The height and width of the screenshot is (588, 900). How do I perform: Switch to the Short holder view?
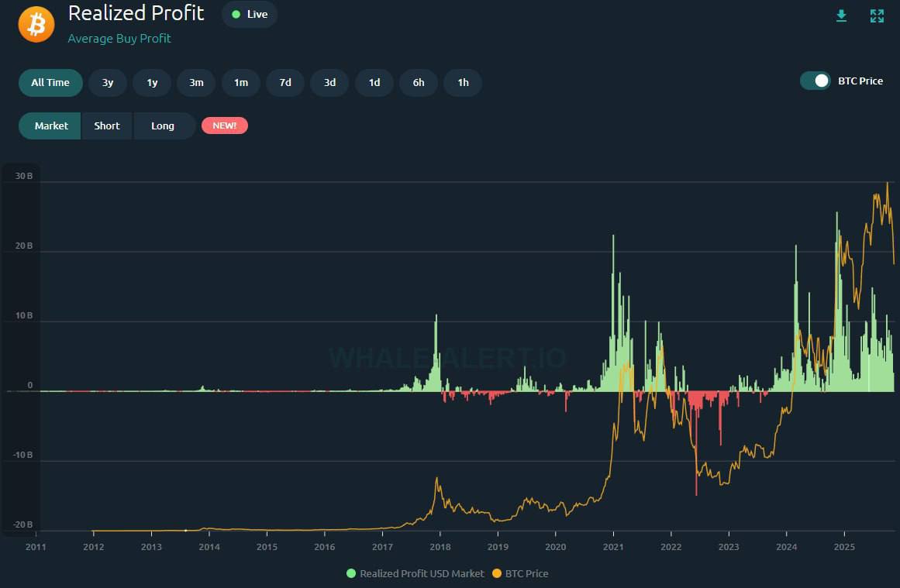tap(107, 126)
